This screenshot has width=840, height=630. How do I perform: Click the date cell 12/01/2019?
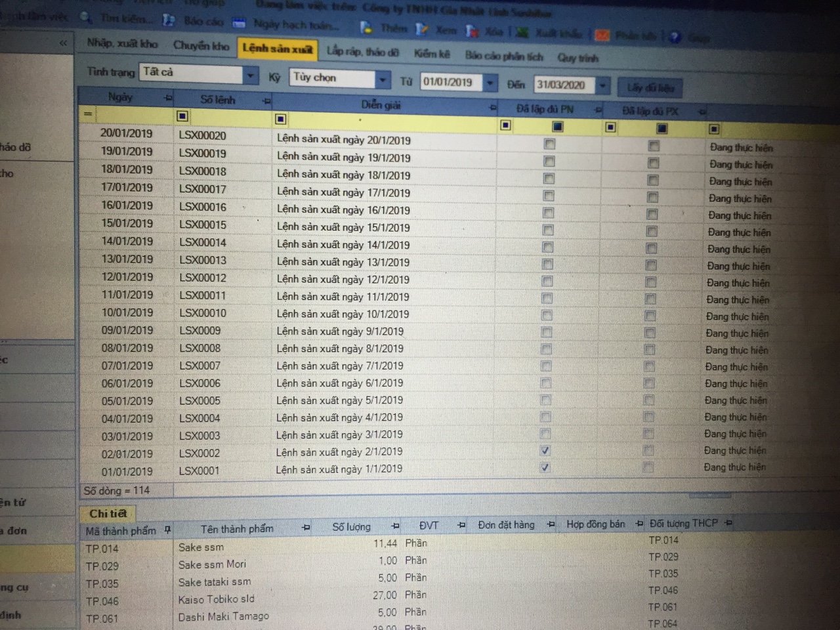point(127,277)
